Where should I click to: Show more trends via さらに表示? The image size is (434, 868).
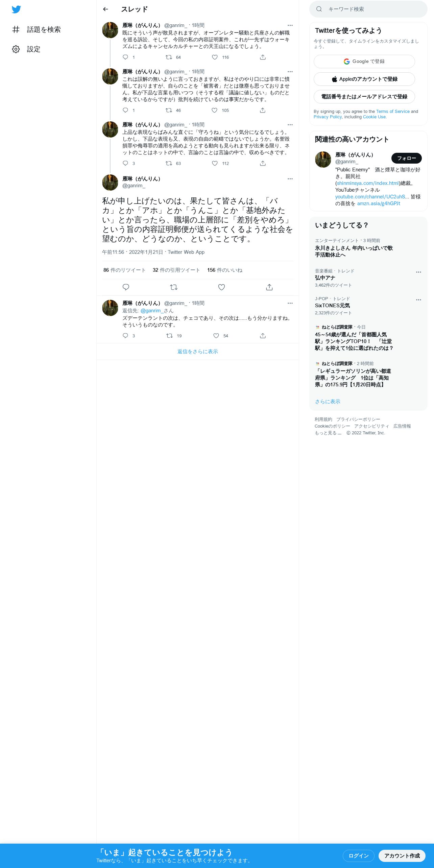328,402
